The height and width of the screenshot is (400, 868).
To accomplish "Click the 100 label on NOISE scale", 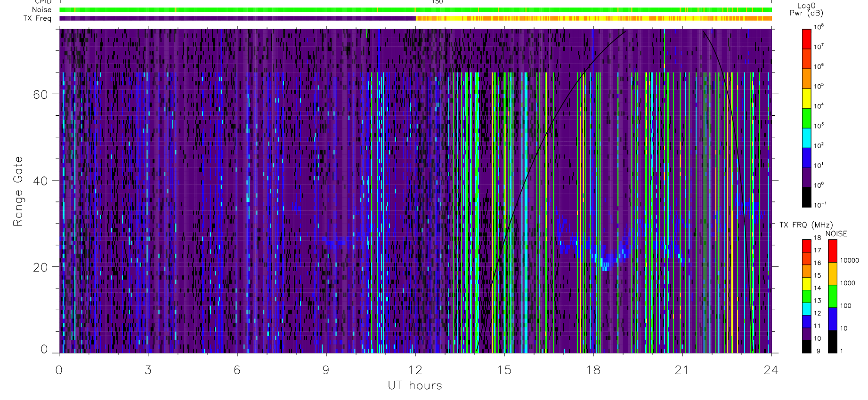I will pyautogui.click(x=845, y=305).
